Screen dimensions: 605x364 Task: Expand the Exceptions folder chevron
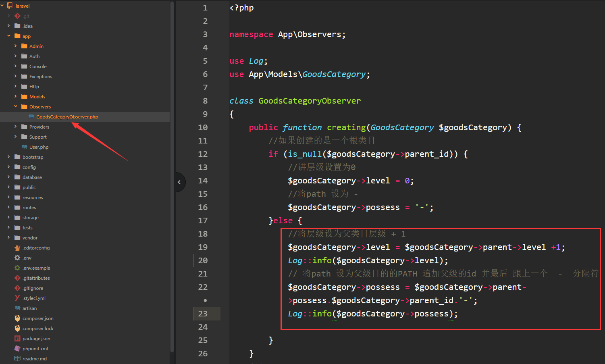click(16, 76)
